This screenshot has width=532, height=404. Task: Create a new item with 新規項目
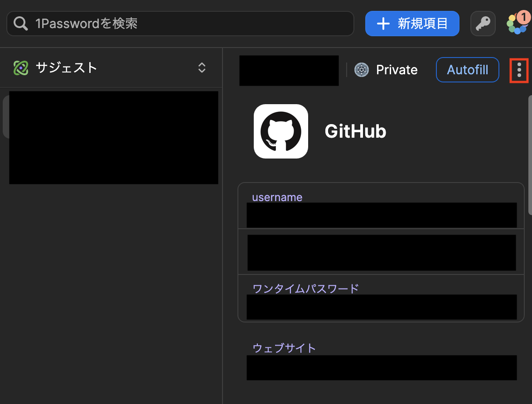click(412, 23)
